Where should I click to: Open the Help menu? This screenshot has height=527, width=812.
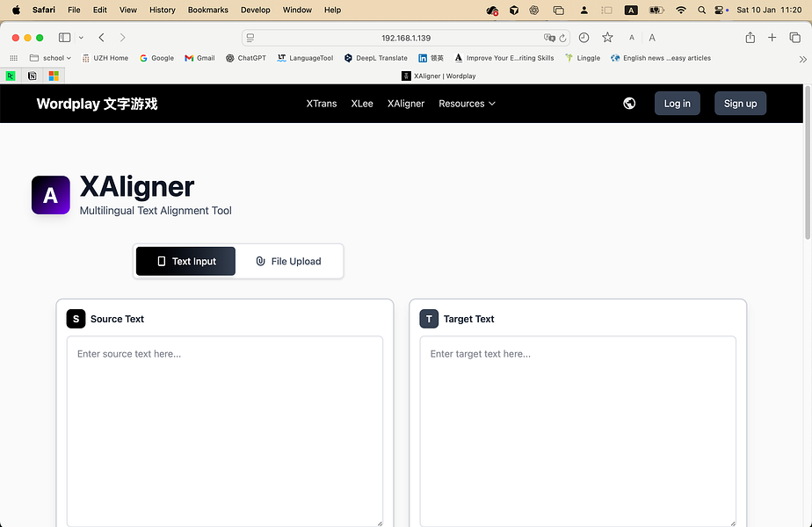[332, 10]
